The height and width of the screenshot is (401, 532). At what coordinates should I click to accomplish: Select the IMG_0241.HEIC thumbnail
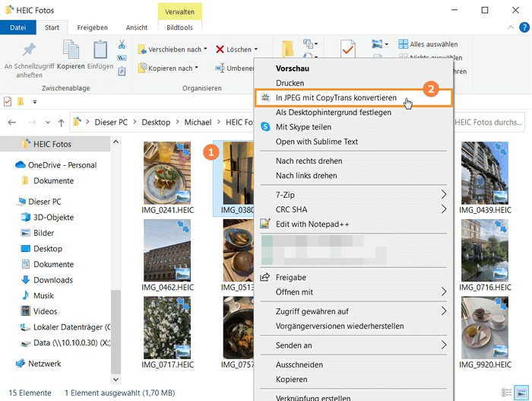click(167, 173)
